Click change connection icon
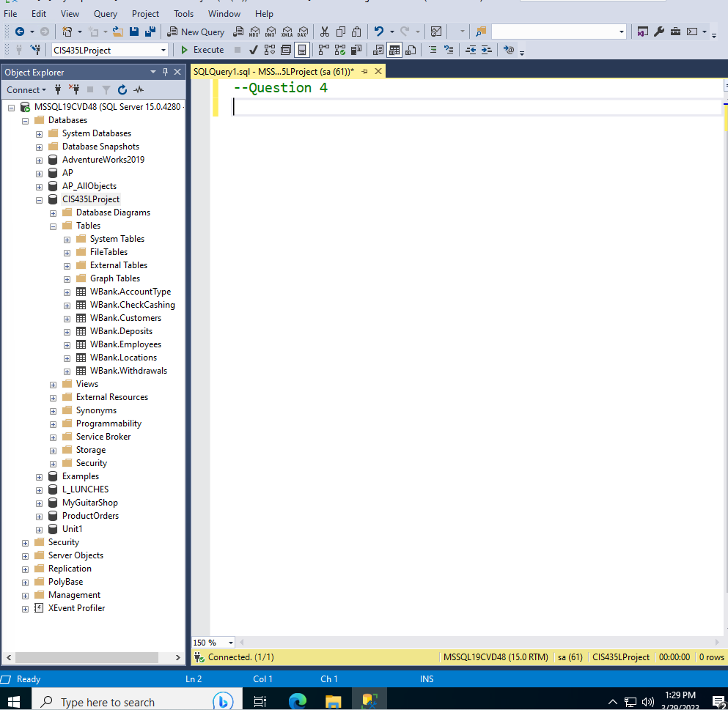The image size is (728, 710). coord(35,50)
